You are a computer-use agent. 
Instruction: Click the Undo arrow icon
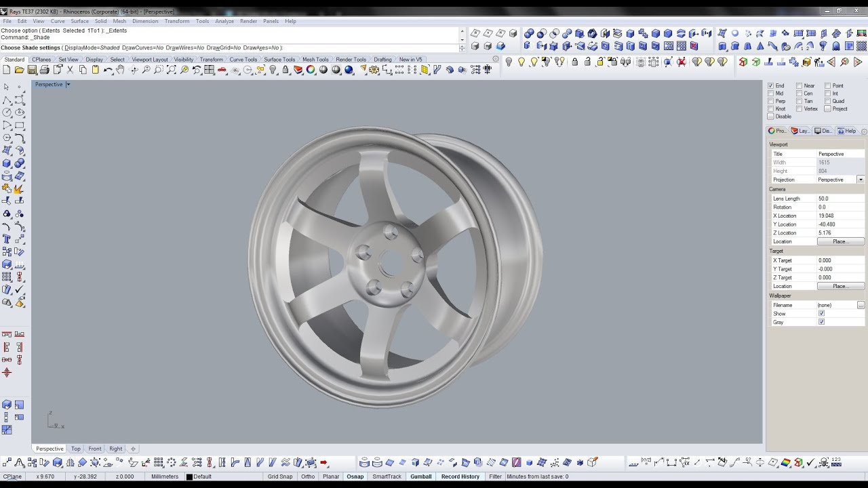pyautogui.click(x=108, y=70)
